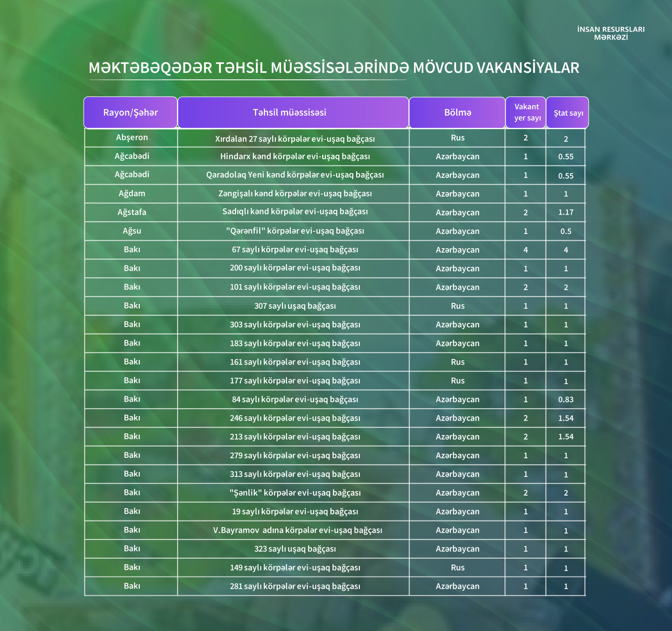Select the Ağdam district cell
This screenshot has width=672, height=631.
tap(132, 193)
